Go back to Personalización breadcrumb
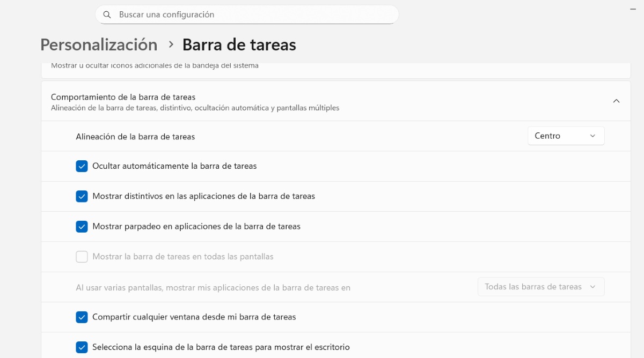 (x=99, y=44)
